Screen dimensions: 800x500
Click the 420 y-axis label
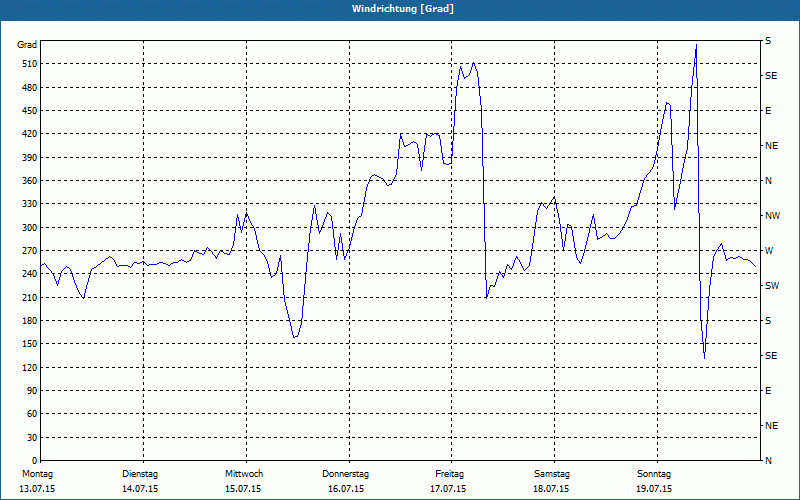pos(30,134)
